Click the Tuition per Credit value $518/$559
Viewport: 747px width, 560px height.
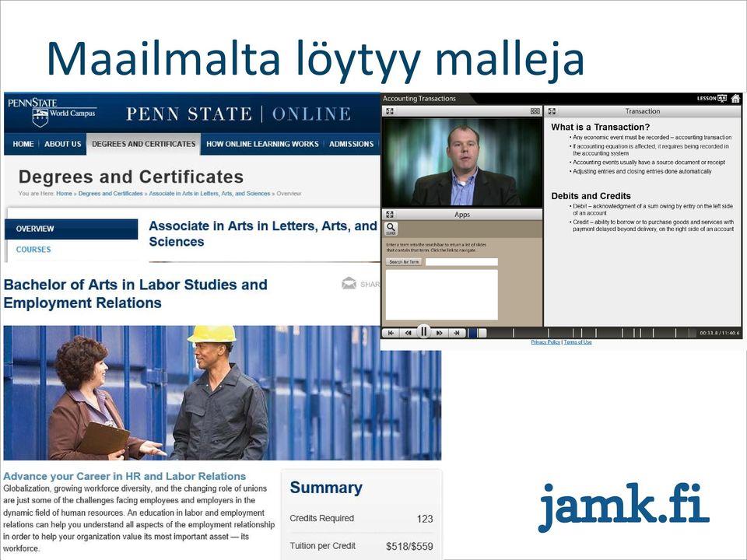click(409, 546)
